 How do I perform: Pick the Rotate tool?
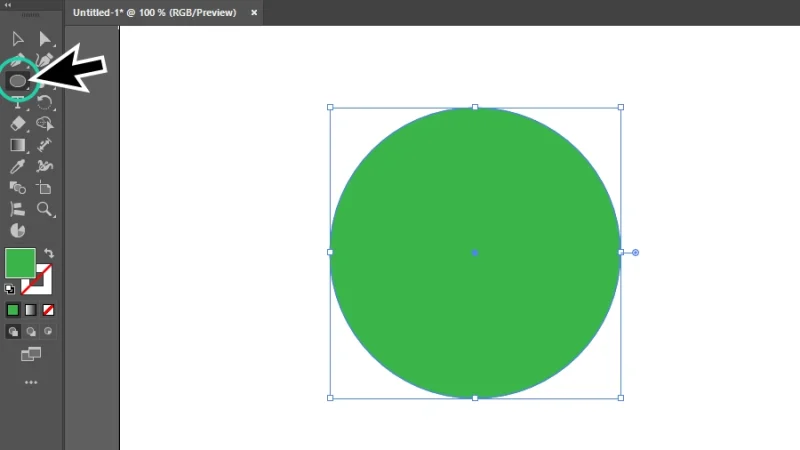coord(45,101)
